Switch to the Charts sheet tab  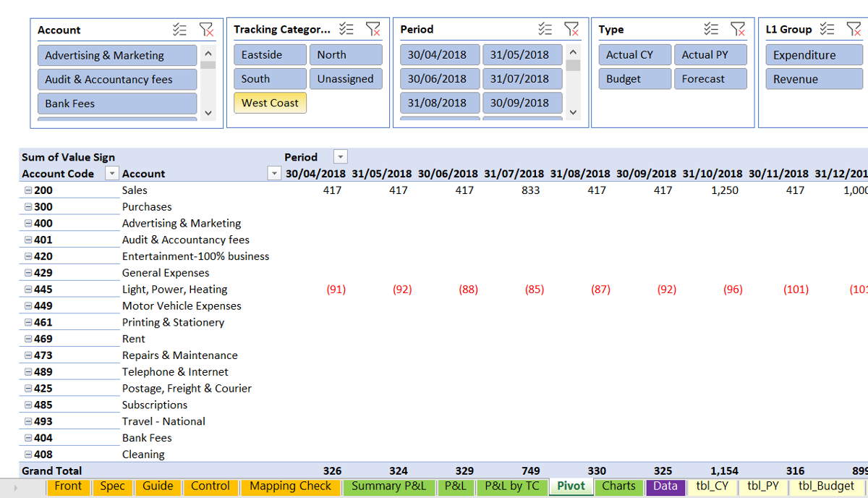[618, 486]
